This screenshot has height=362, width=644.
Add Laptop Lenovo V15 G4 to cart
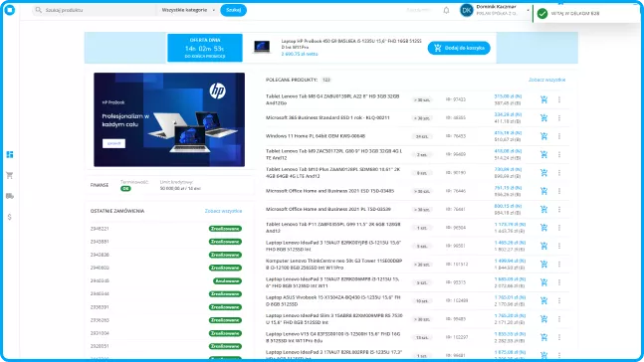pos(543,337)
